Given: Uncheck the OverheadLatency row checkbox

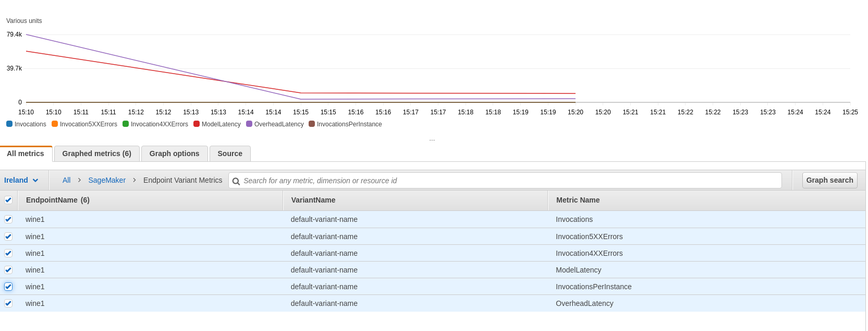Looking at the screenshot, I should [8, 303].
